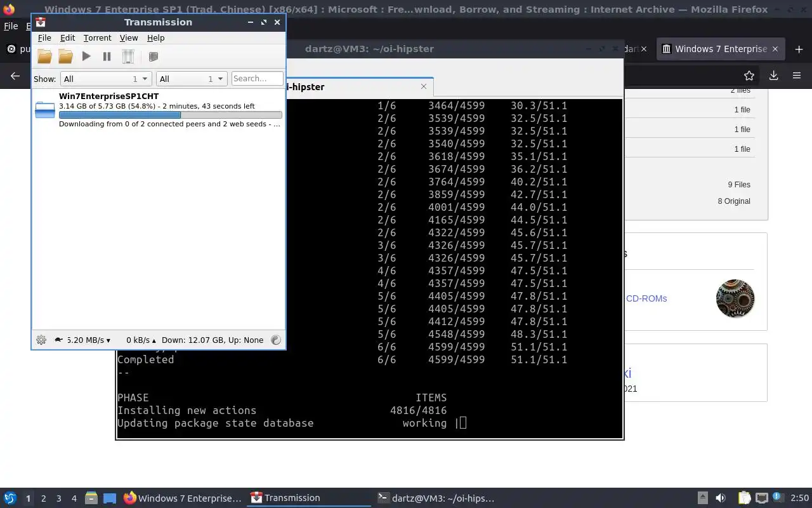Image resolution: width=812 pixels, height=508 pixels.
Task: Click the eject/removable media tray icon
Action: 702,498
